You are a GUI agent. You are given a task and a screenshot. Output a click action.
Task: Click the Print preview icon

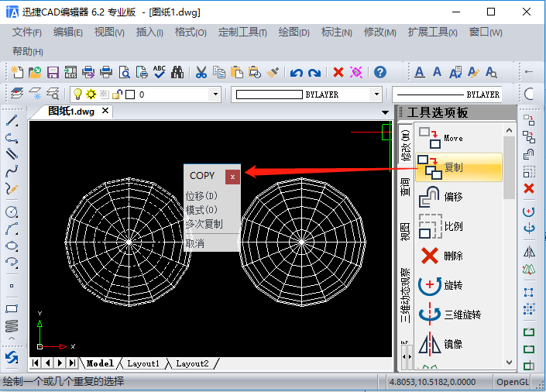125,72
